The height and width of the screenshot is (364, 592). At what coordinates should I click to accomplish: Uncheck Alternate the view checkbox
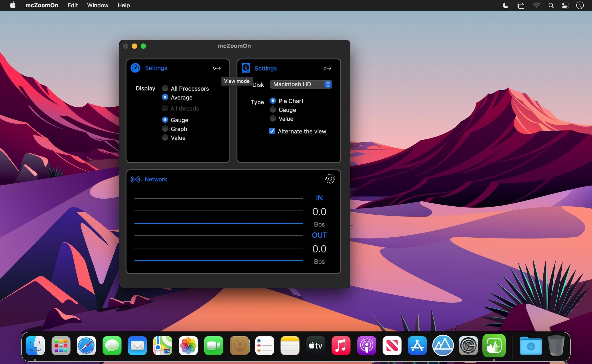click(x=272, y=131)
